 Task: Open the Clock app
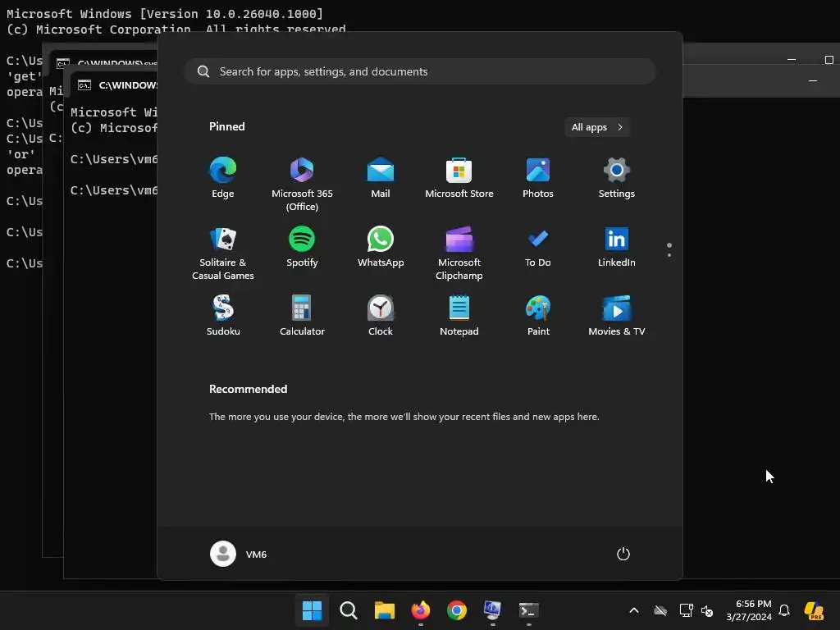coord(381,316)
